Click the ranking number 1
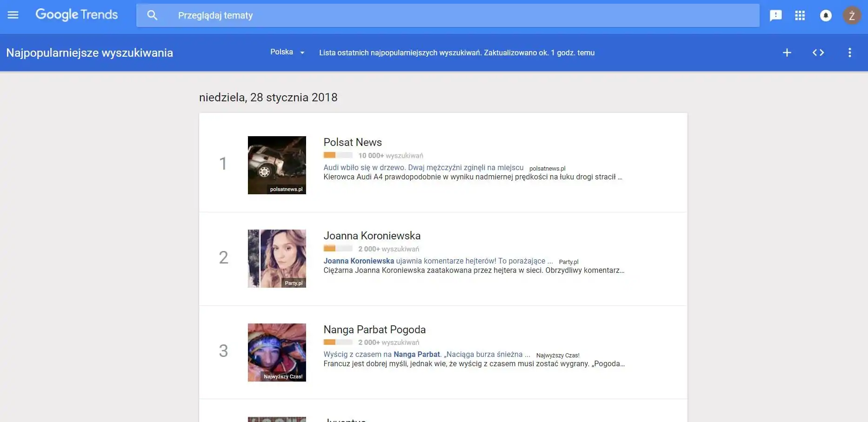Image resolution: width=868 pixels, height=422 pixels. tap(223, 164)
